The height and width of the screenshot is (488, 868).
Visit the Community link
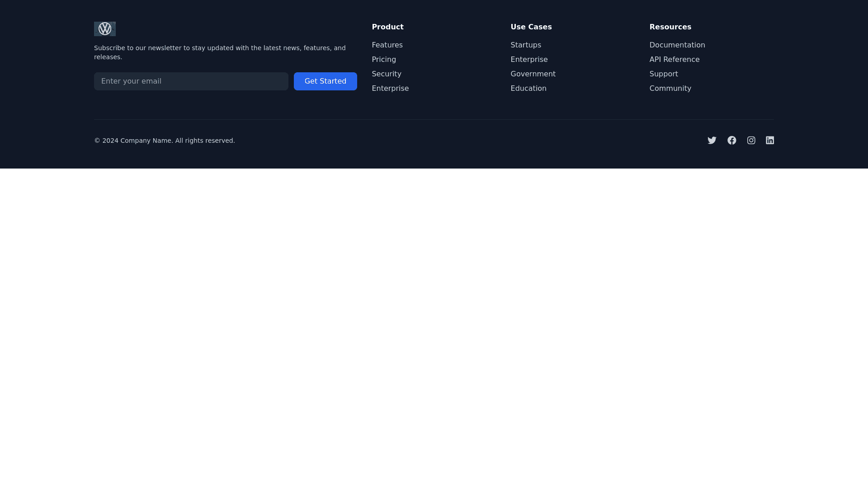point(670,89)
